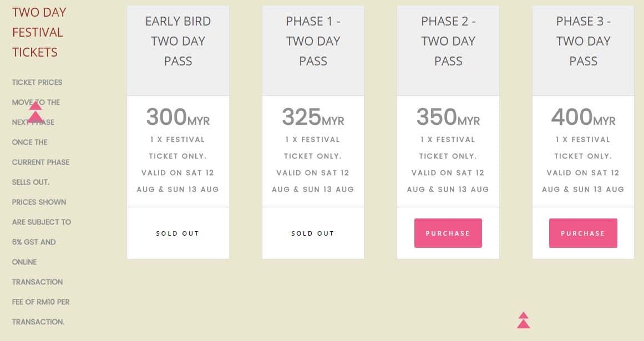644x341 pixels.
Task: Click the pink double-arrow icon over sidebar text
Action: tap(36, 111)
